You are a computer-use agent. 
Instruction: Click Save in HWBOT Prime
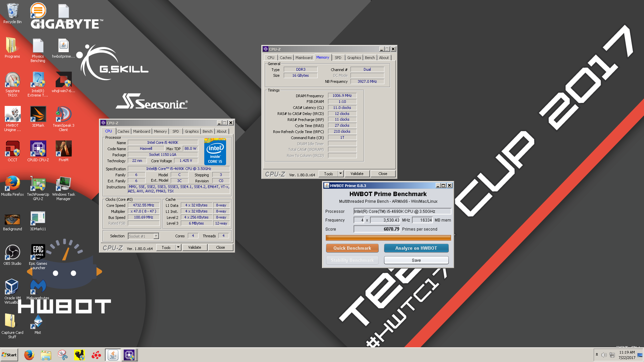coord(416,260)
